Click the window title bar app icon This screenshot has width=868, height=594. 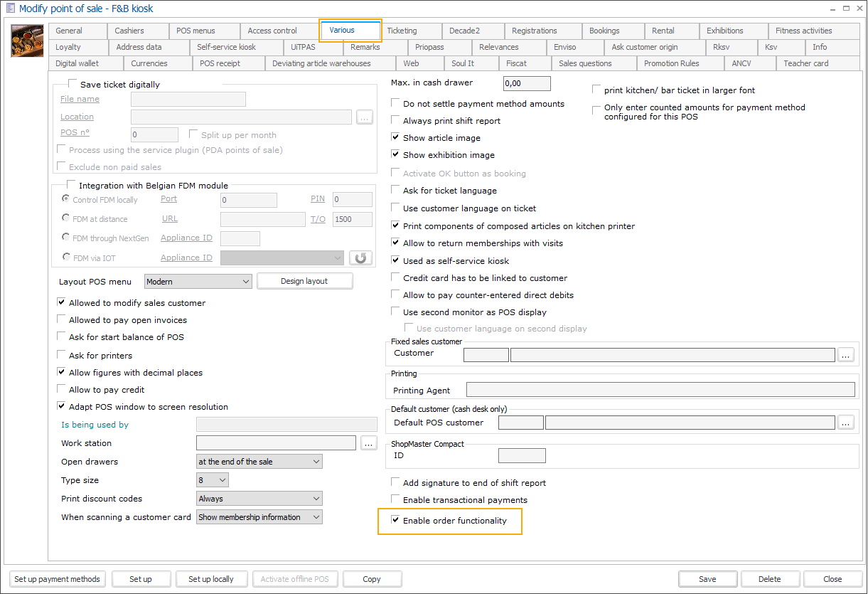pos(9,9)
